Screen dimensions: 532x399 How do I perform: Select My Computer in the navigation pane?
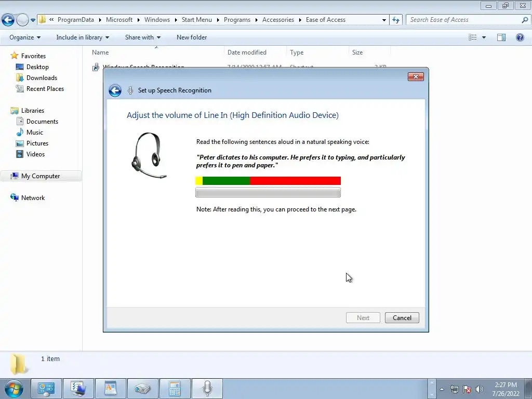(41, 176)
